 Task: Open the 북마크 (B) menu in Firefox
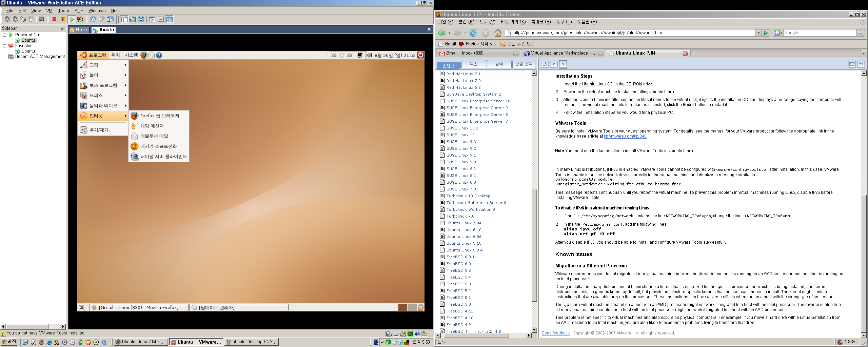click(541, 22)
